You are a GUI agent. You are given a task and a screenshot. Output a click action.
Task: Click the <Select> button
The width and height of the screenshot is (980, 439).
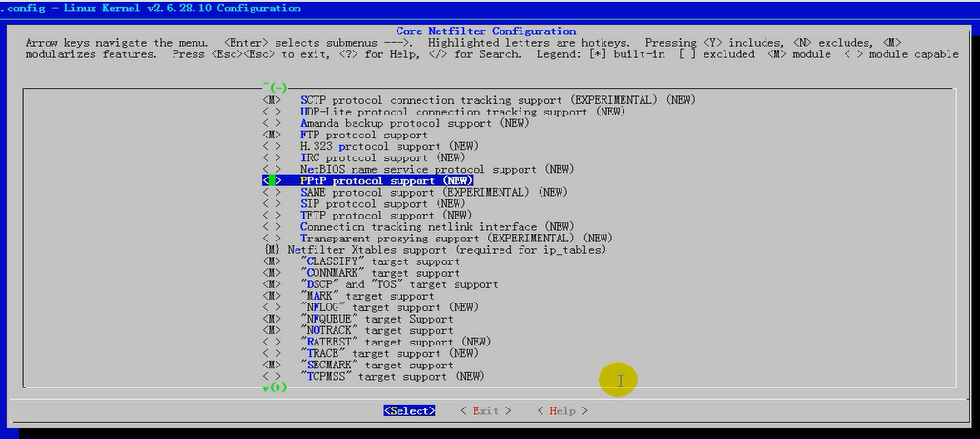pyautogui.click(x=409, y=411)
